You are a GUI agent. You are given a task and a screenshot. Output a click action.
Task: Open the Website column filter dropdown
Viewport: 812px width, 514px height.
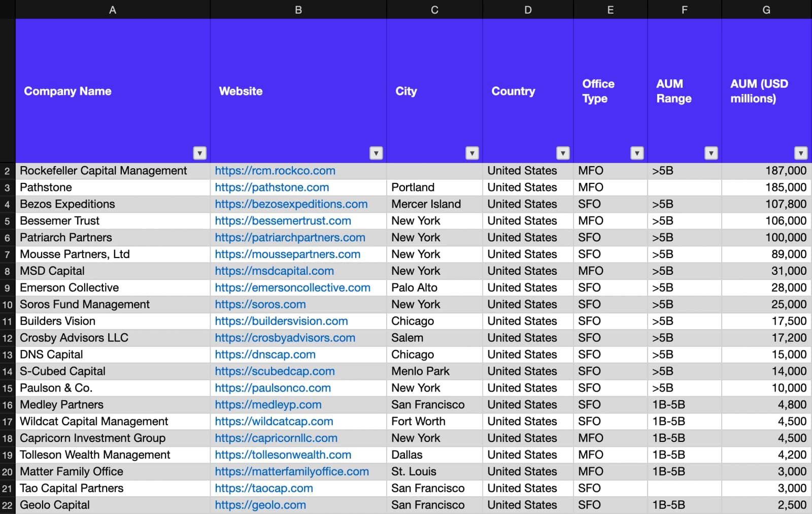[x=376, y=153]
